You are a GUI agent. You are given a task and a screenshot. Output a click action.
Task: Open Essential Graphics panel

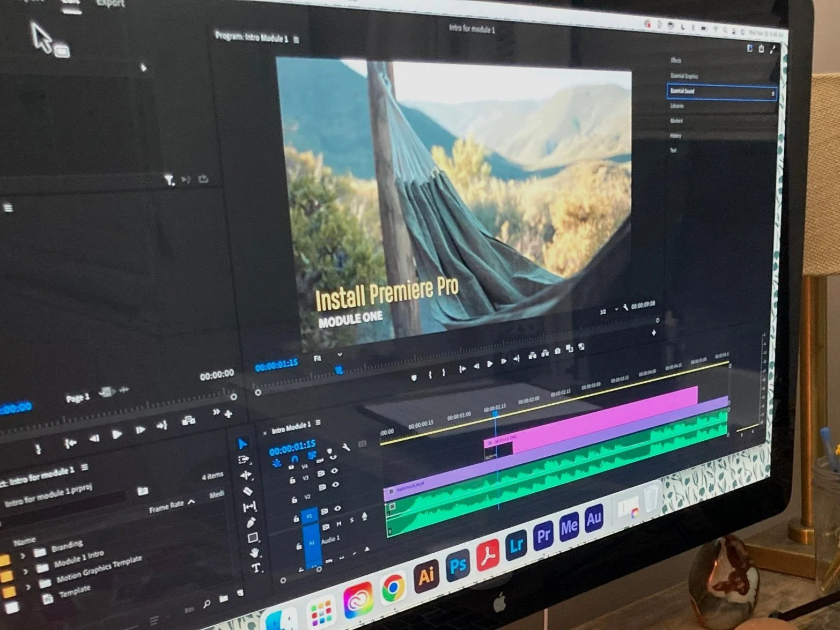tap(684, 76)
